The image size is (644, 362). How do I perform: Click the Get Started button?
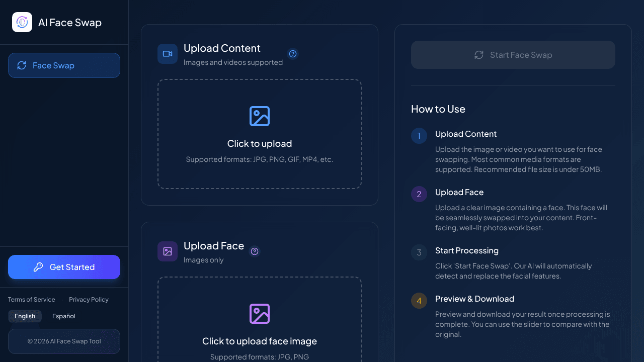[x=64, y=267]
